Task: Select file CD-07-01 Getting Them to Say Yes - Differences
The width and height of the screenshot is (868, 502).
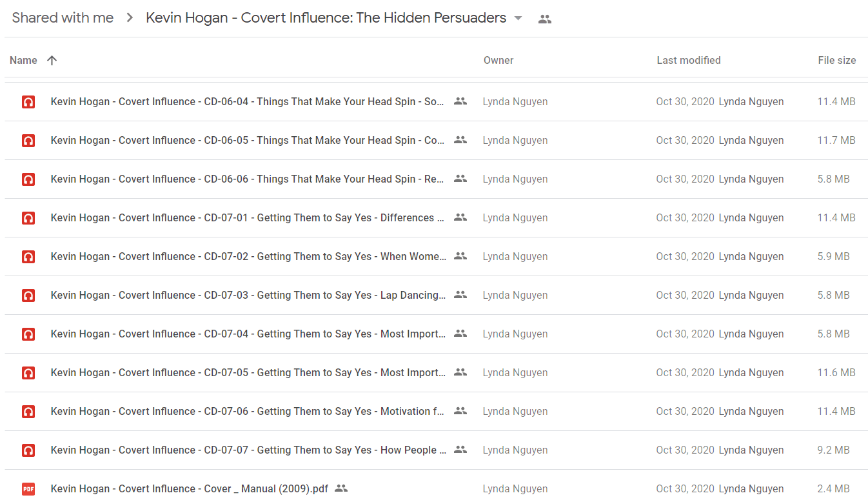Action: [247, 217]
